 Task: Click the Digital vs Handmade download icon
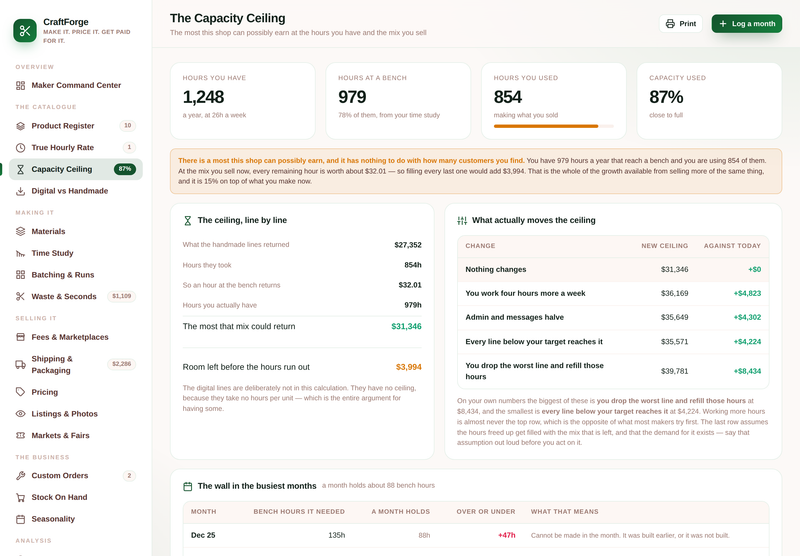click(20, 191)
